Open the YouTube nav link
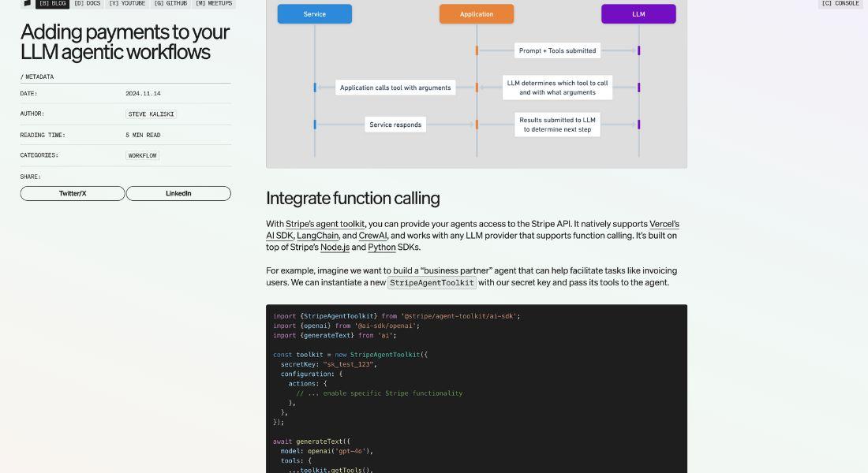 click(x=127, y=3)
